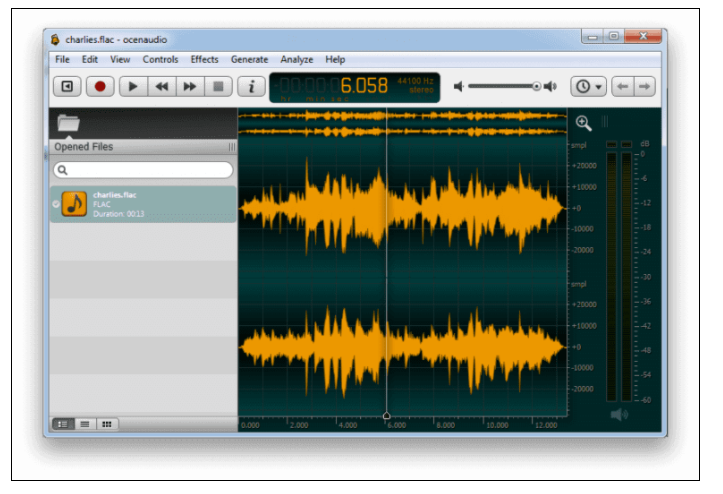This screenshot has height=494, width=723.
Task: Click the lower channel waveform
Action: (403, 347)
